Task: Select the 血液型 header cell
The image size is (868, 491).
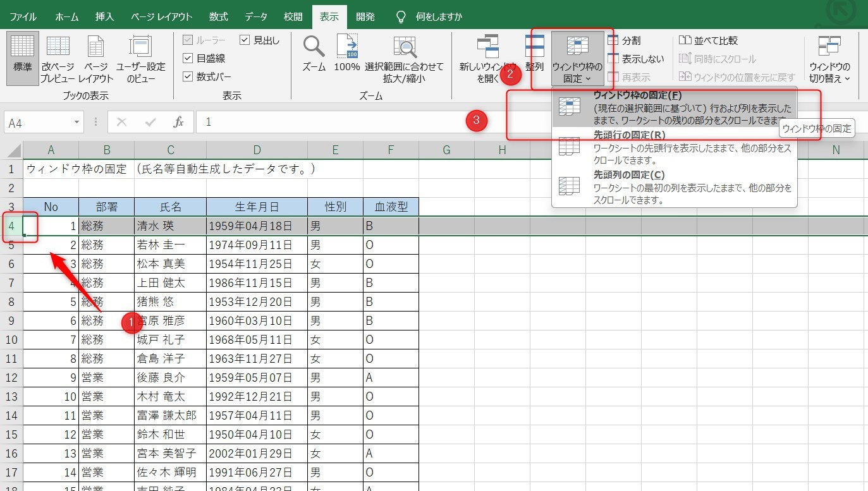Action: [391, 207]
